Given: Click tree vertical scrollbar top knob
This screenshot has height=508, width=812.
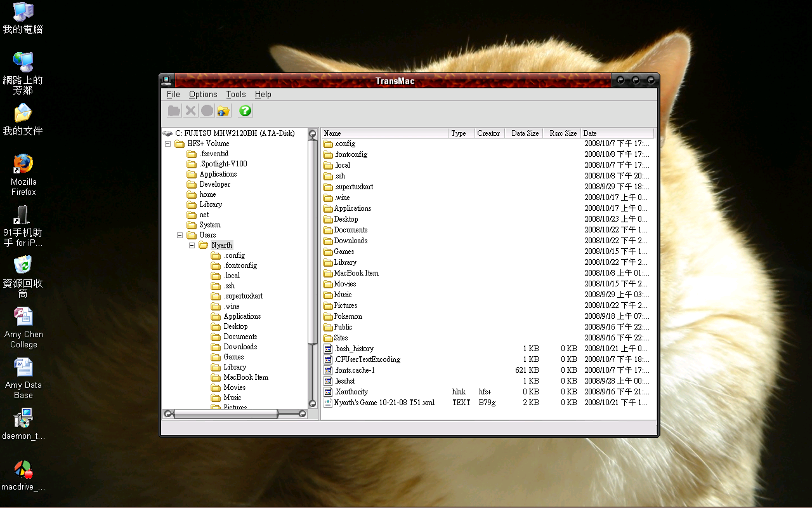Looking at the screenshot, I should 312,134.
